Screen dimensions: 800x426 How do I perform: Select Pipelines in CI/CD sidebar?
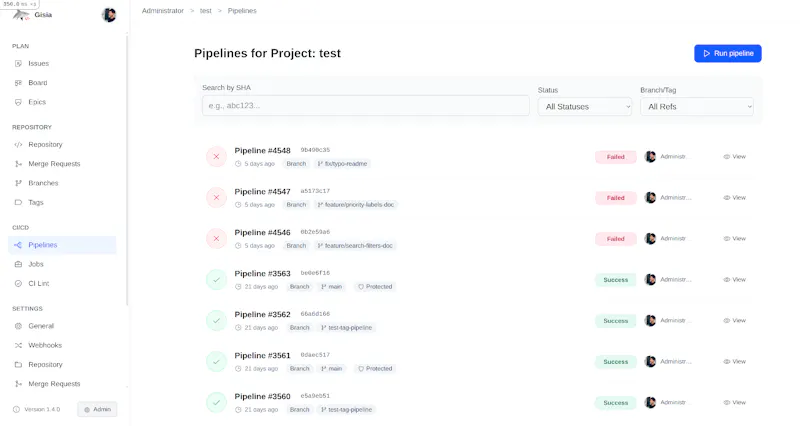click(x=62, y=245)
